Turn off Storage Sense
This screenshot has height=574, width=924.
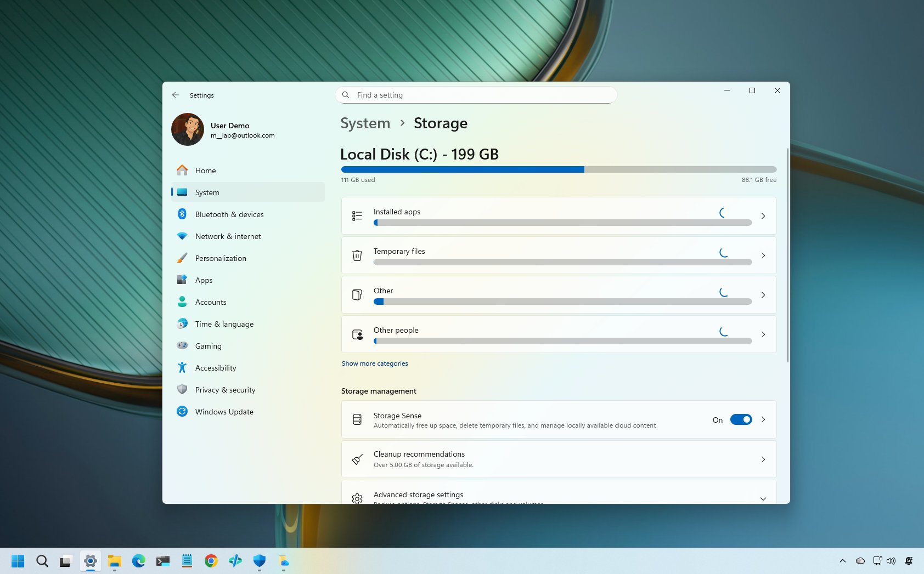click(x=741, y=419)
